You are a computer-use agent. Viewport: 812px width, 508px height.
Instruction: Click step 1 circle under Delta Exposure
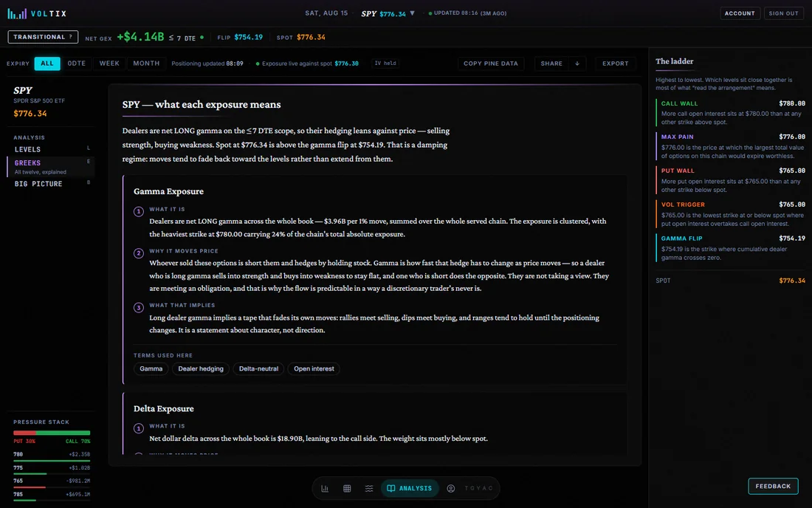point(138,428)
